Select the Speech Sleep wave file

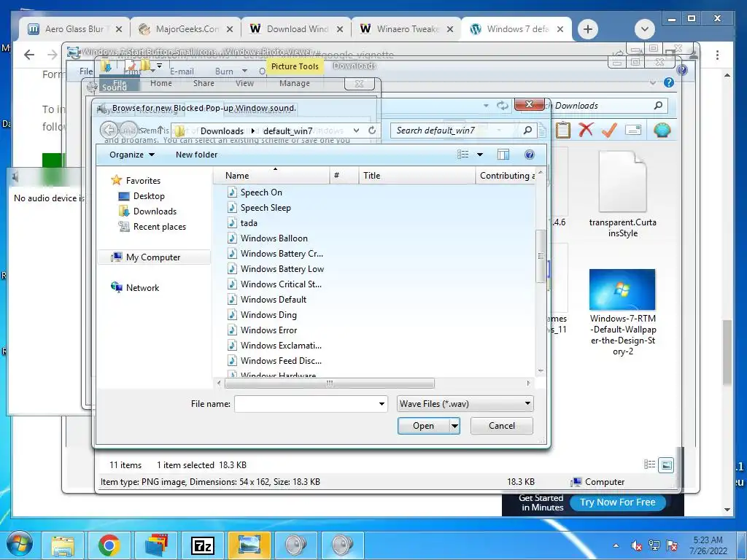point(266,208)
